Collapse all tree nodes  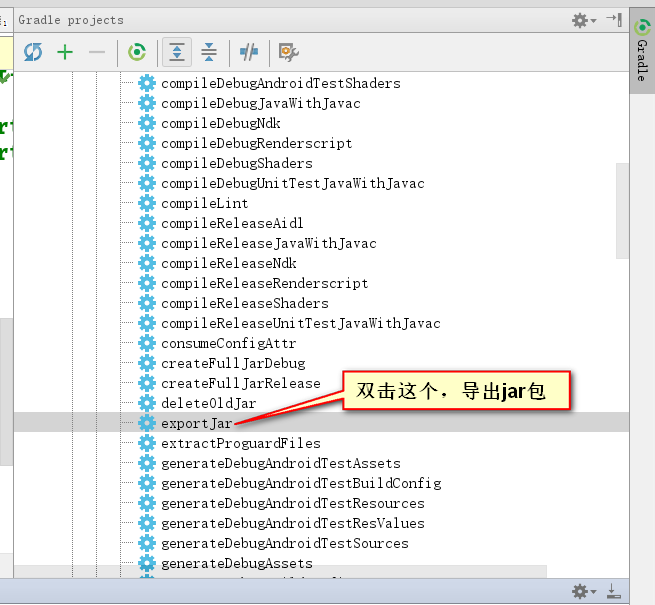coord(209,52)
